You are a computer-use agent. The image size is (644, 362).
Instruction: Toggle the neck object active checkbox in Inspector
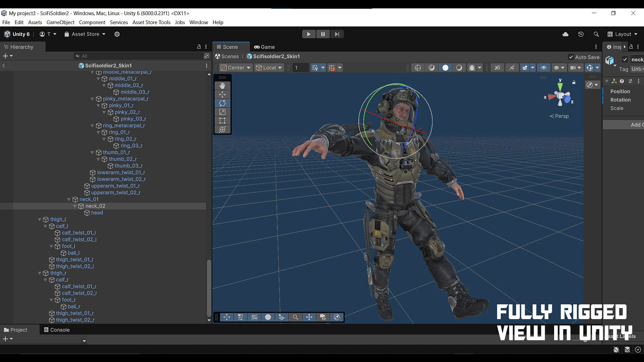(x=625, y=59)
